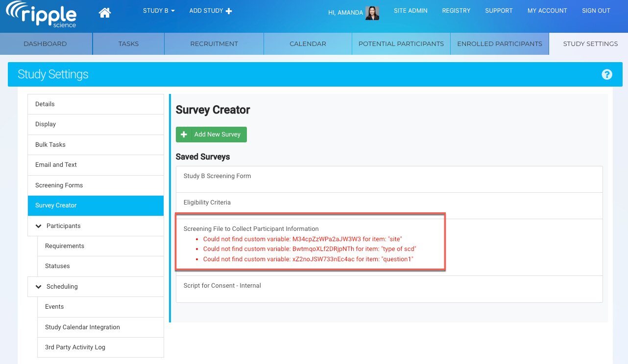Open the Study B dropdown
The width and height of the screenshot is (628, 364).
(x=159, y=11)
